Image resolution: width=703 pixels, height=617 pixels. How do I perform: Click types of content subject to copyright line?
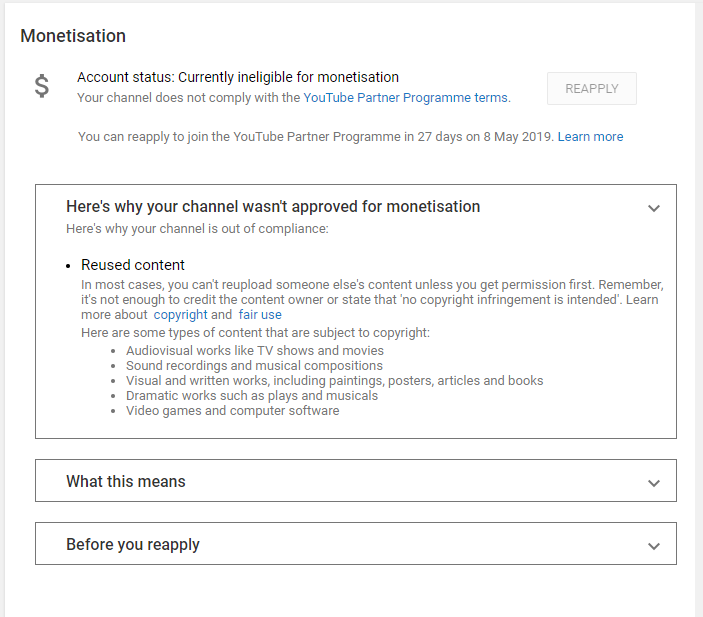(x=255, y=333)
